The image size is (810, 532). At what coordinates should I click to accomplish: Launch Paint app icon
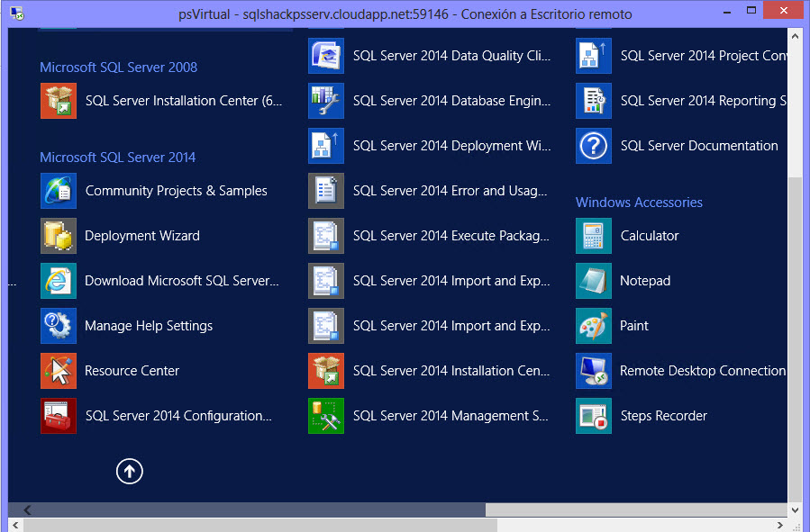click(x=594, y=326)
